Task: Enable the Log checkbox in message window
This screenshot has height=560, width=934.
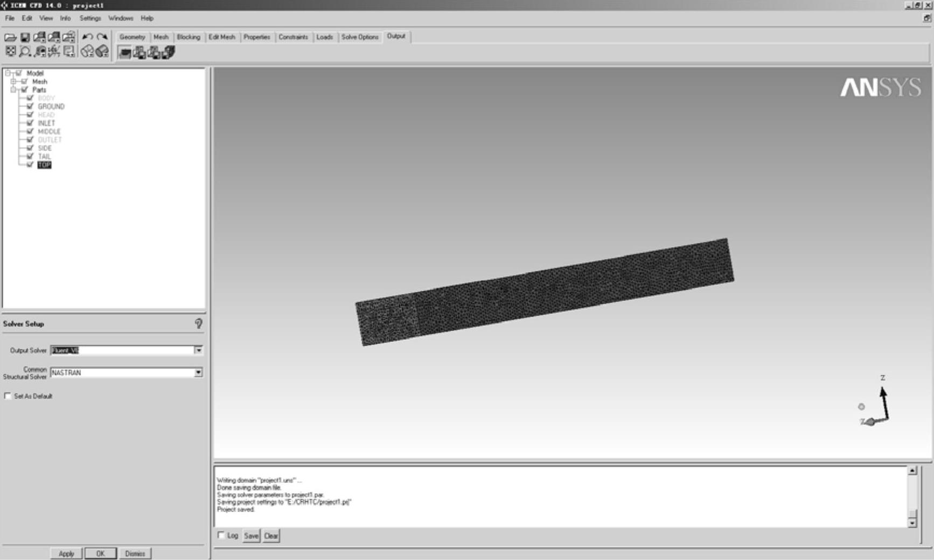Action: coord(221,535)
